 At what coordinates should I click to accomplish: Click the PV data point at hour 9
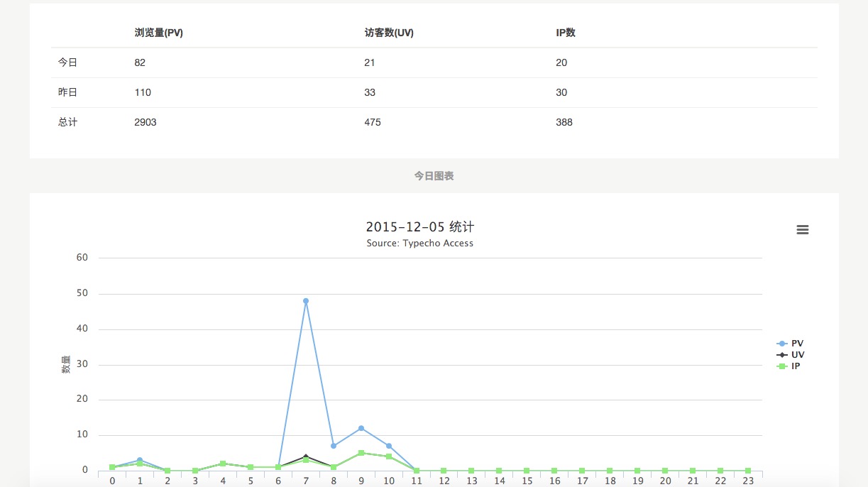tap(361, 428)
